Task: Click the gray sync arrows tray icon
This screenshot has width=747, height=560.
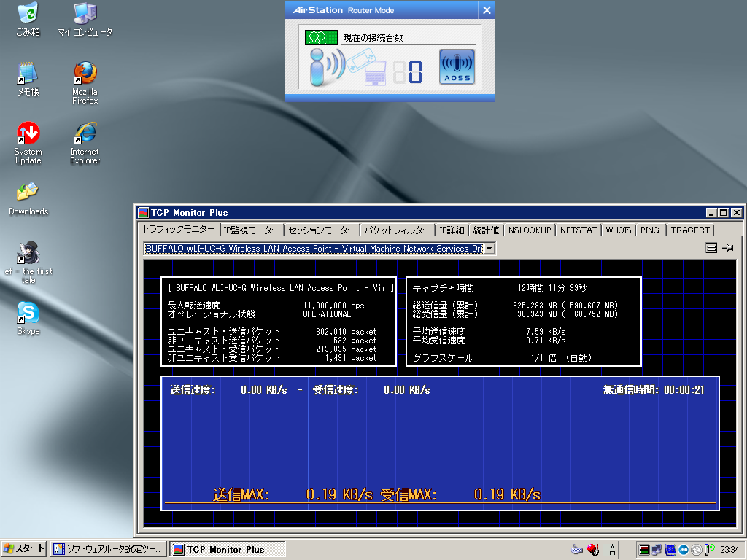Action: click(697, 550)
